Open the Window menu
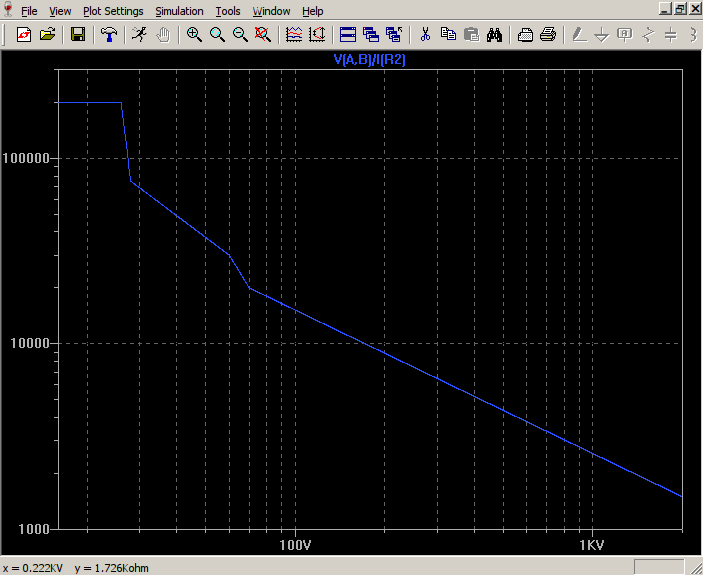The height and width of the screenshot is (575, 703). click(271, 11)
